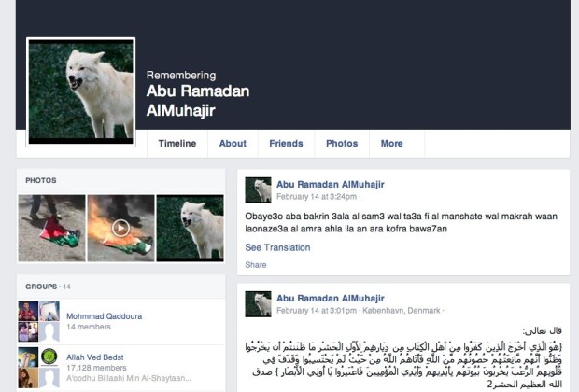Play the burning flag video thumbnail
This screenshot has height=392, width=579.
coord(120,228)
